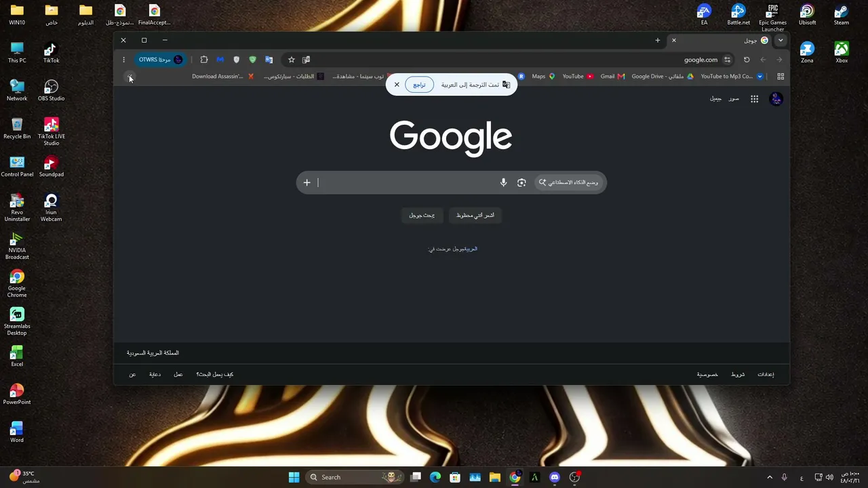Click the taskbar Search box
Screen dimensions: 868x488
pos(354,477)
